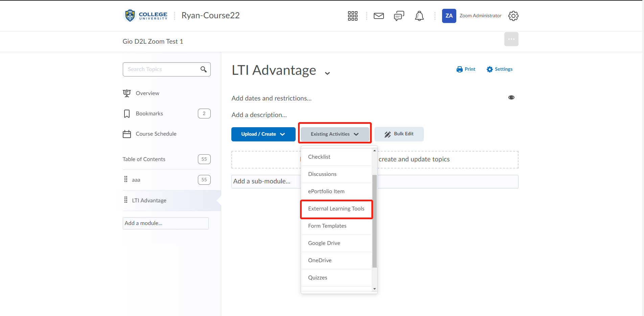Image resolution: width=644 pixels, height=316 pixels.
Task: Click the drag handle next to aaa
Action: (126, 179)
